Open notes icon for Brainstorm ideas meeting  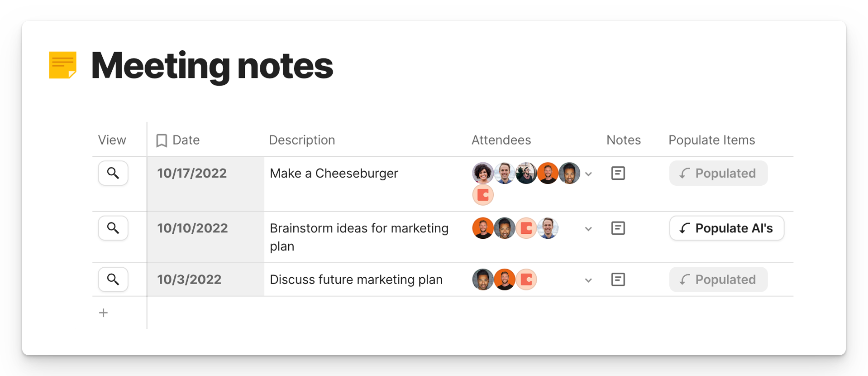[x=618, y=228]
